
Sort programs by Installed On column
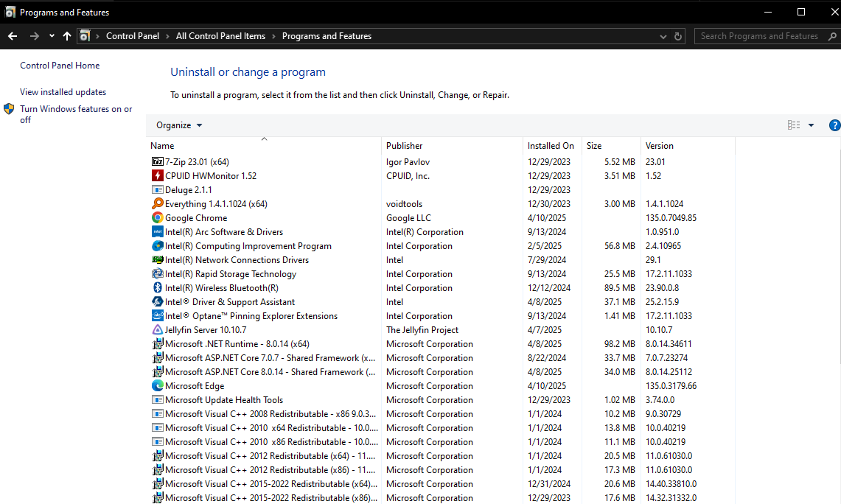pos(551,146)
